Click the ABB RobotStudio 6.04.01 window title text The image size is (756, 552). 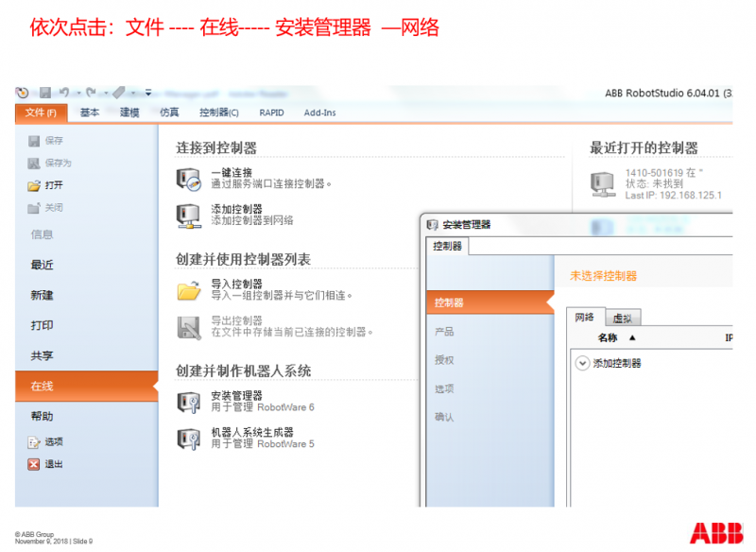[668, 93]
